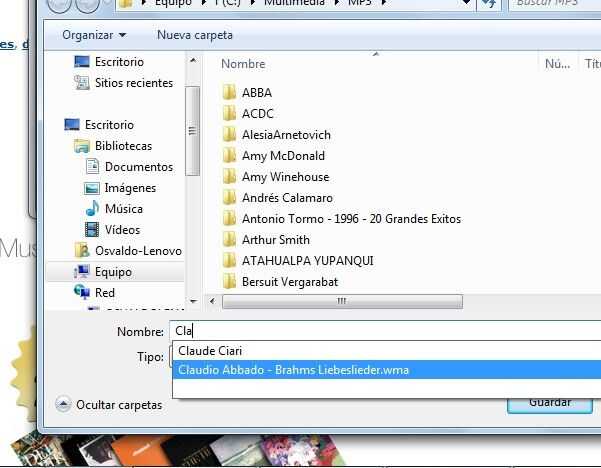Click the Guardar button
The image size is (601, 468).
click(550, 405)
